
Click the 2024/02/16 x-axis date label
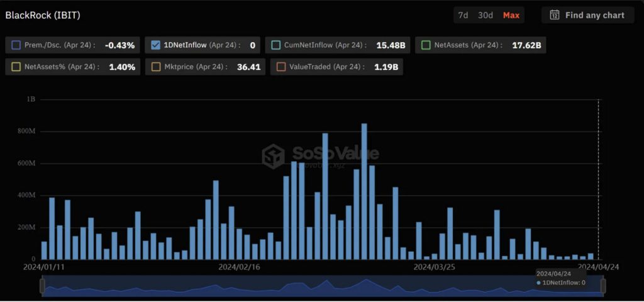point(239,267)
